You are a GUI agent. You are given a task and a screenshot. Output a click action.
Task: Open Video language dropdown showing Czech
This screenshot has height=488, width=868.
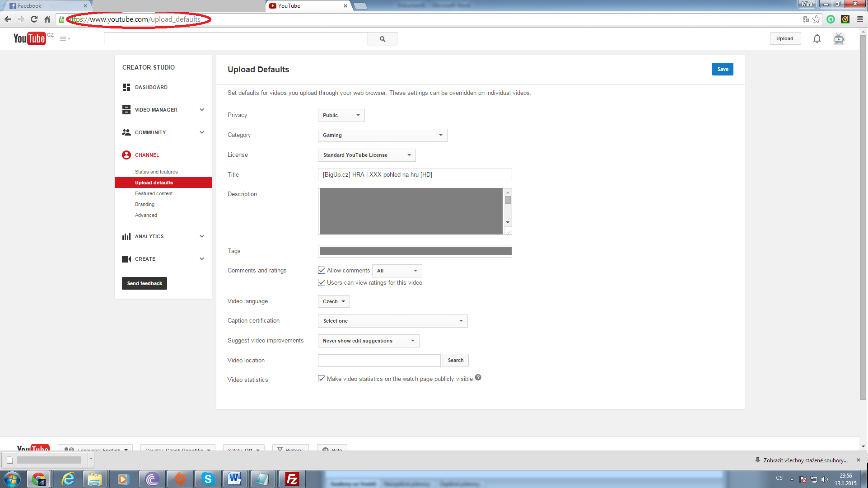coord(334,301)
